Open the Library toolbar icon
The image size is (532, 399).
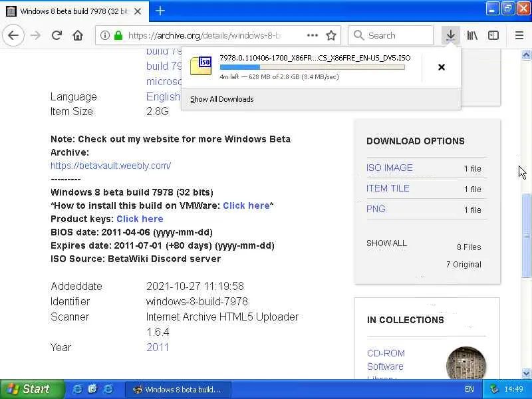click(x=472, y=35)
